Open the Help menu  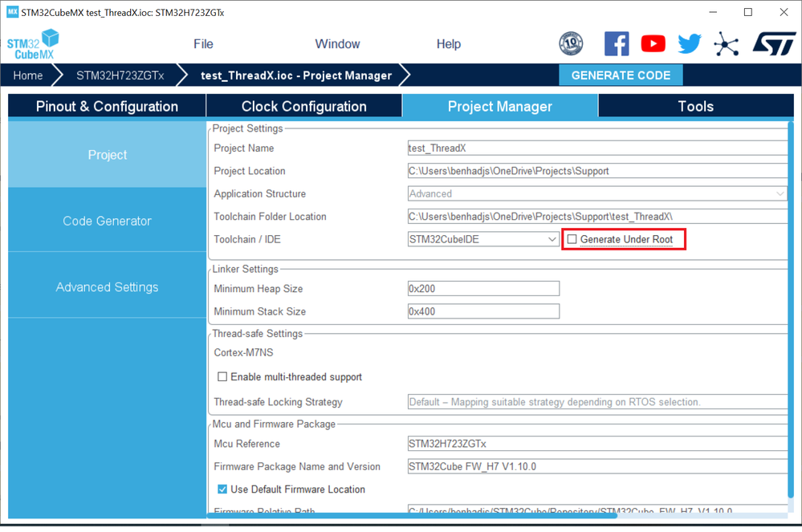coord(449,44)
